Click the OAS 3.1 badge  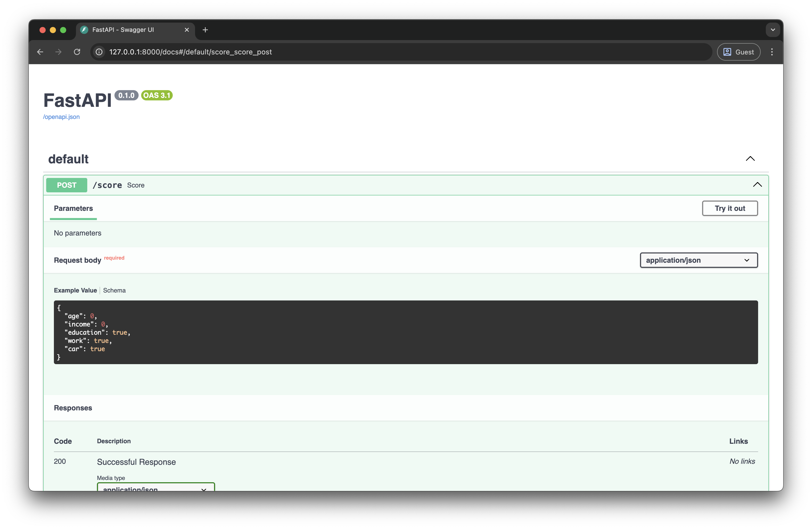(x=157, y=95)
